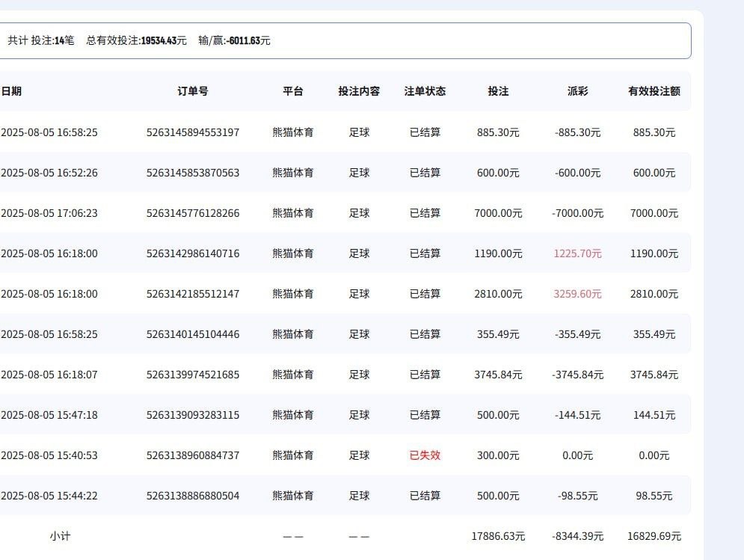The image size is (744, 560).
Task: Click the 注单状态 column header
Action: point(424,91)
